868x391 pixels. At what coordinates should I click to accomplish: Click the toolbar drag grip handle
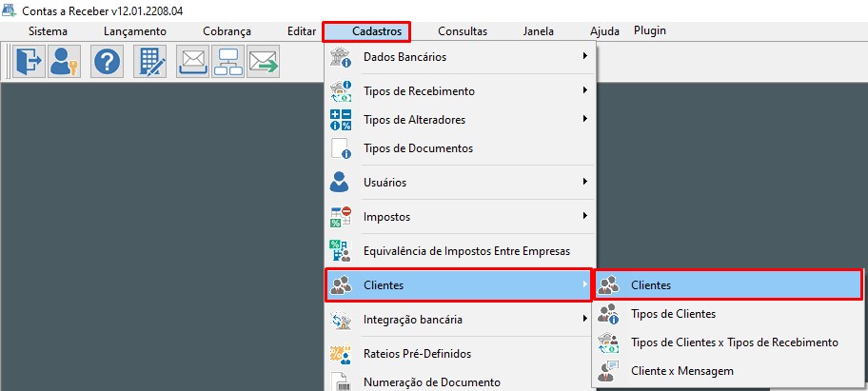coord(9,61)
